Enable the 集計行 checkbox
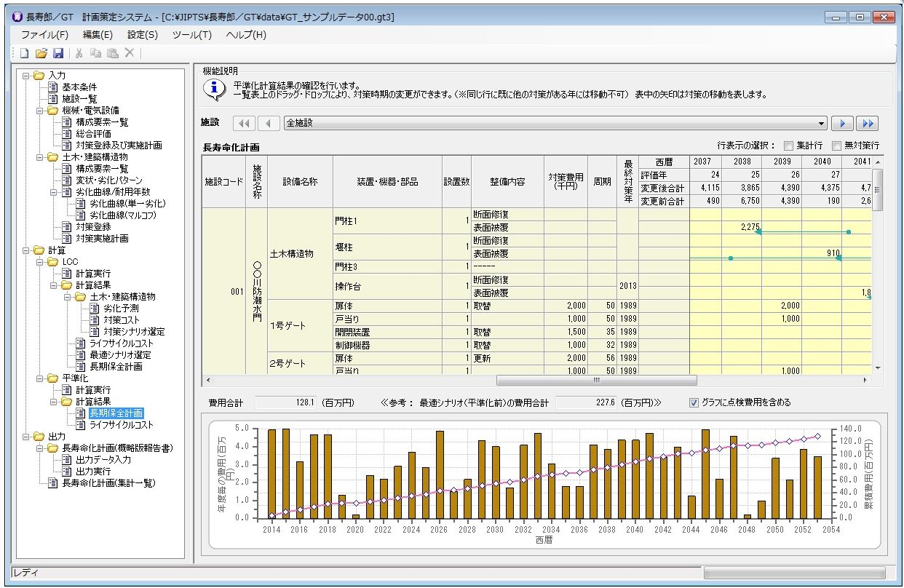904x588 pixels. 788,145
